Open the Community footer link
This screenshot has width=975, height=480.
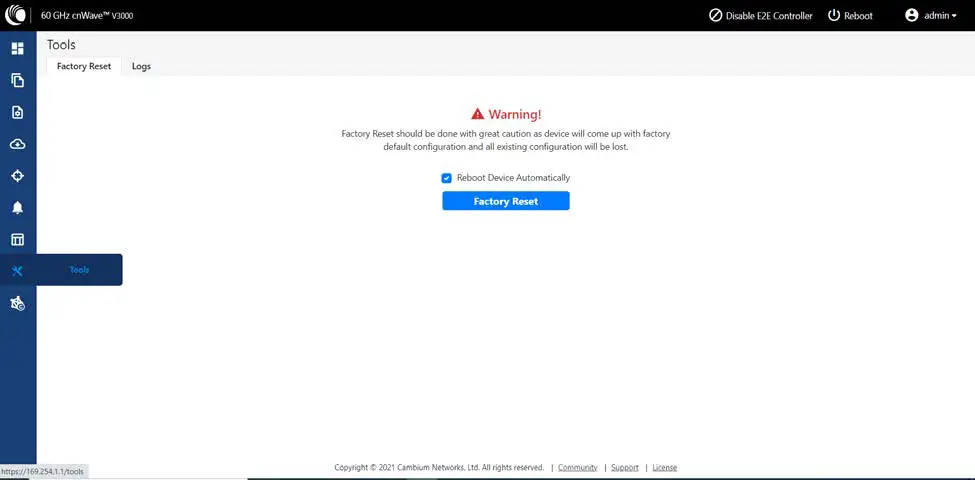[578, 468]
